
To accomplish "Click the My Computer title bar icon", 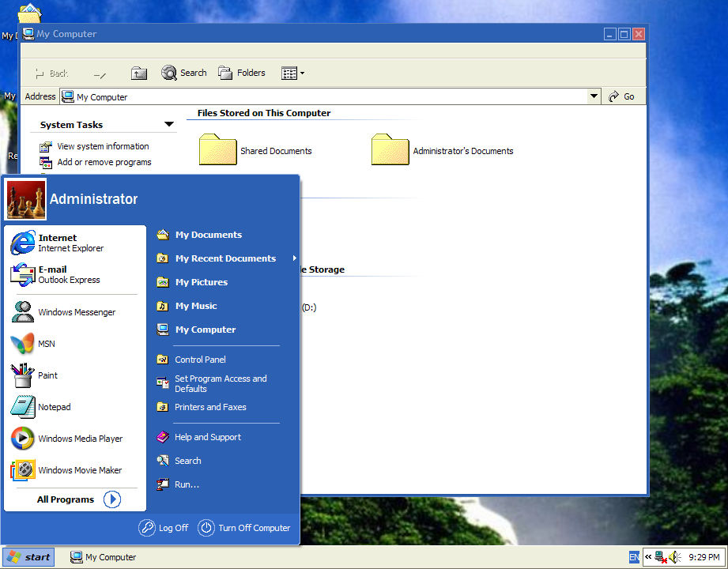I will [x=28, y=33].
